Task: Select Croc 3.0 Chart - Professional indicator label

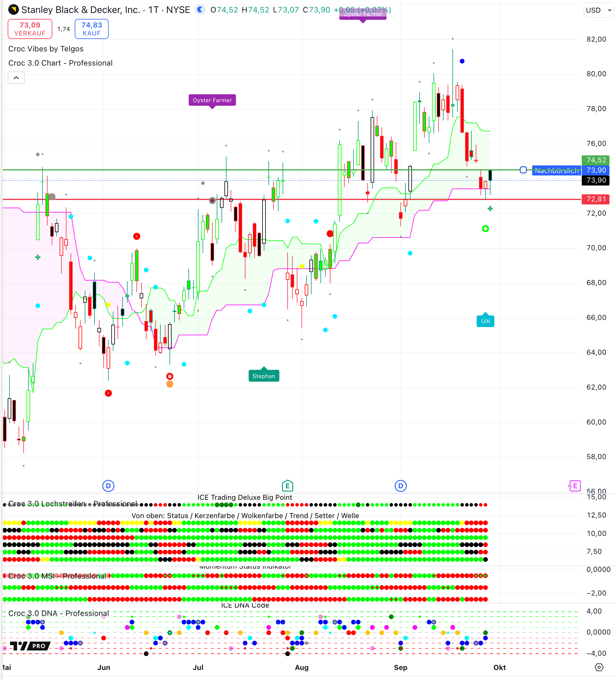Action: [x=60, y=63]
